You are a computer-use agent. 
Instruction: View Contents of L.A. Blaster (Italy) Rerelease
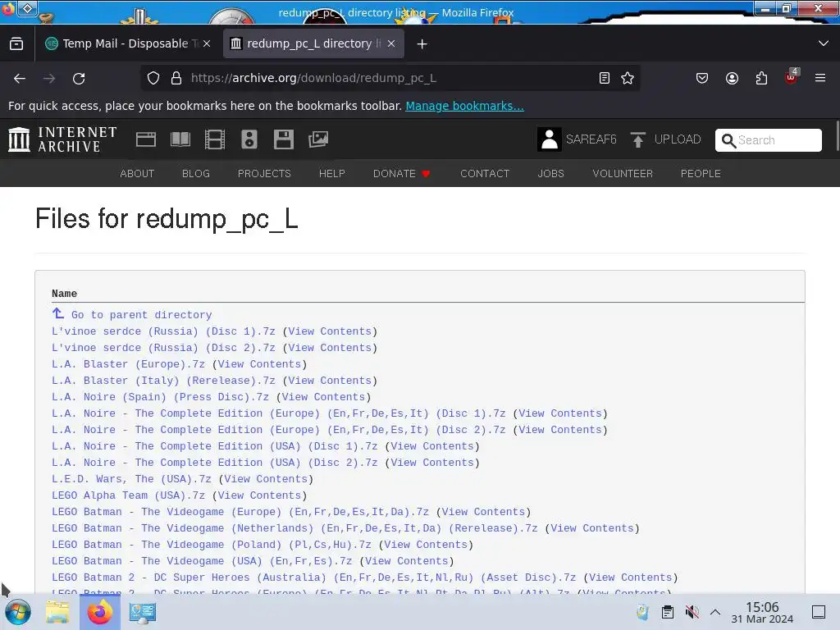(x=330, y=381)
